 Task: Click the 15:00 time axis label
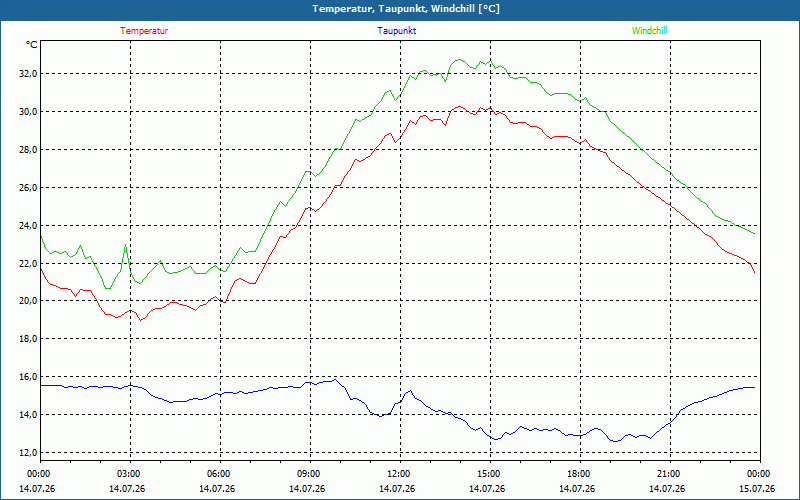pyautogui.click(x=490, y=474)
